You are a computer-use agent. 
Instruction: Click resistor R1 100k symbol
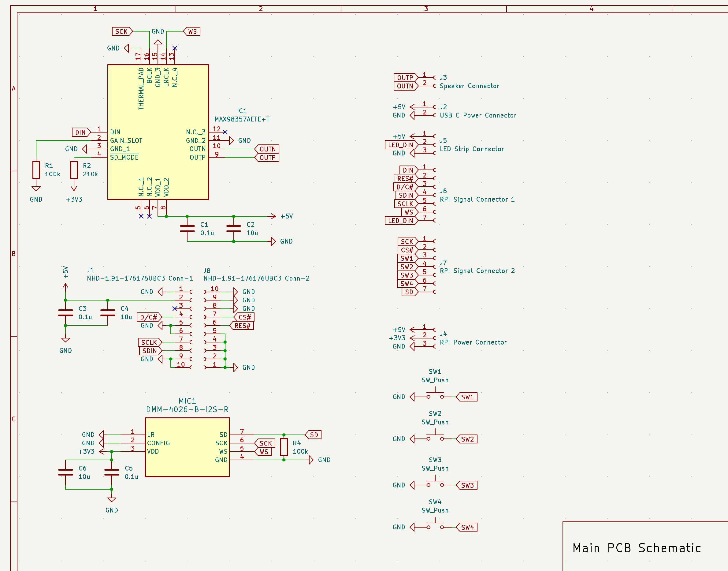click(x=36, y=170)
